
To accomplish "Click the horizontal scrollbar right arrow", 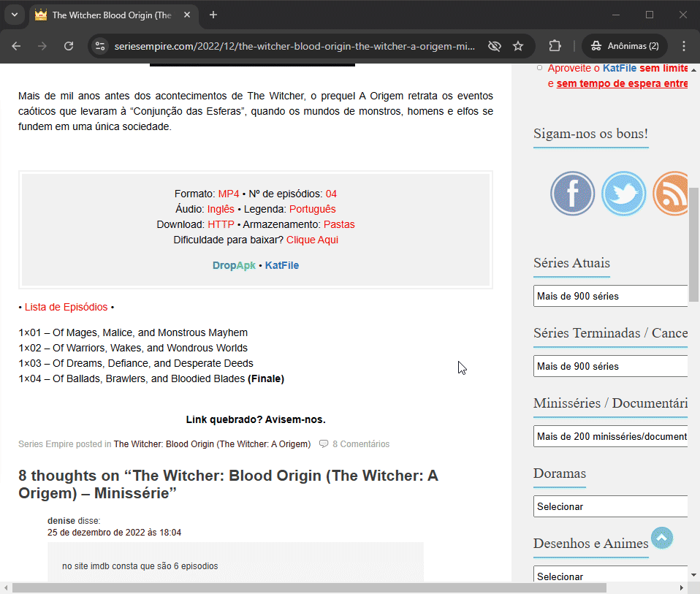I will [x=682, y=587].
